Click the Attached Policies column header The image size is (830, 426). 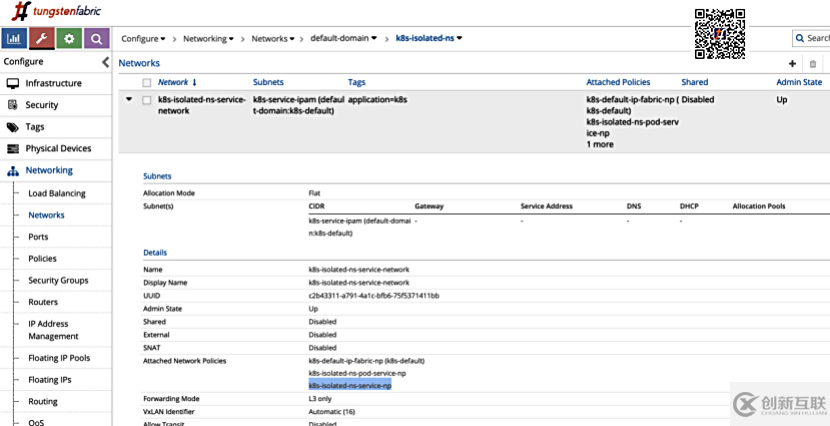click(x=618, y=82)
